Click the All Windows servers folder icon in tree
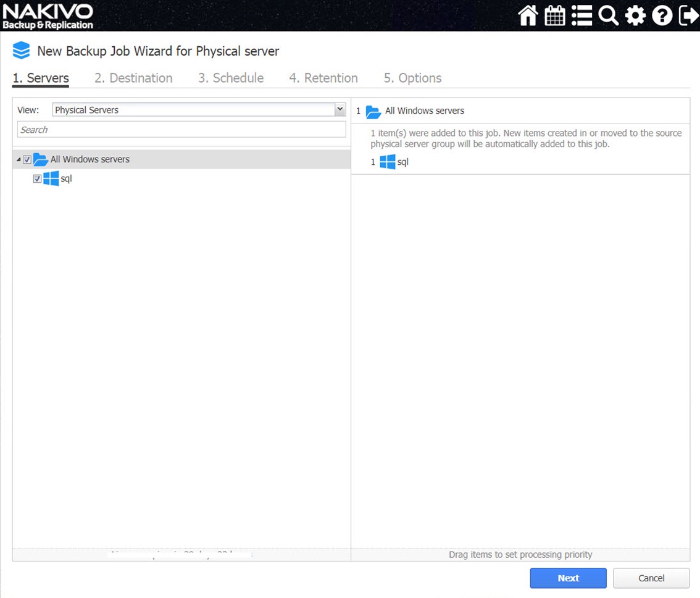Screen dimensions: 700x598 (41, 159)
